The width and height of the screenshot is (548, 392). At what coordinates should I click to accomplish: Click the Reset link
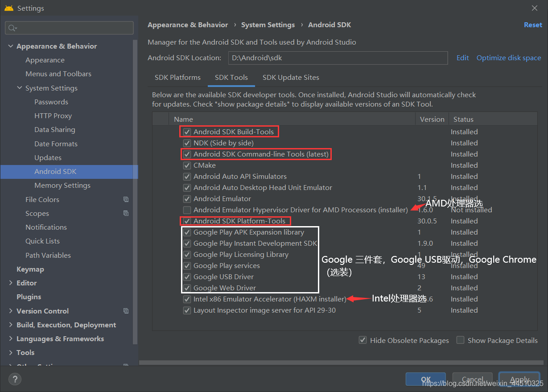click(533, 25)
